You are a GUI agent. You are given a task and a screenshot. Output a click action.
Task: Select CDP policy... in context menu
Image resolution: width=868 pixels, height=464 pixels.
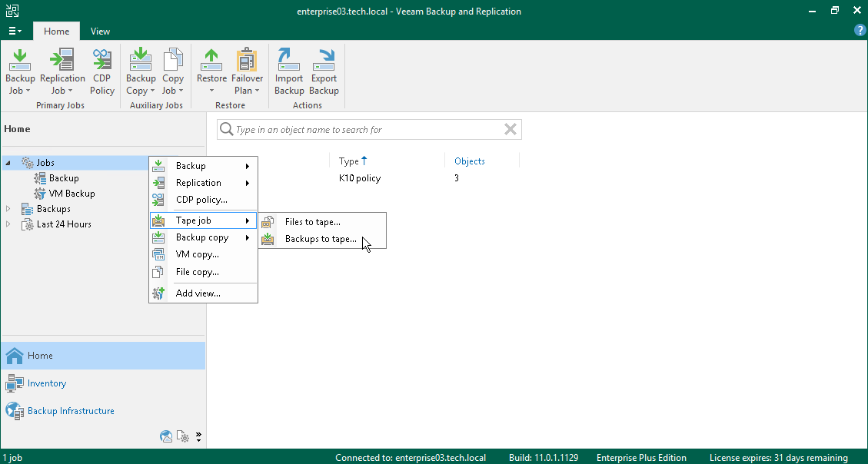click(203, 200)
